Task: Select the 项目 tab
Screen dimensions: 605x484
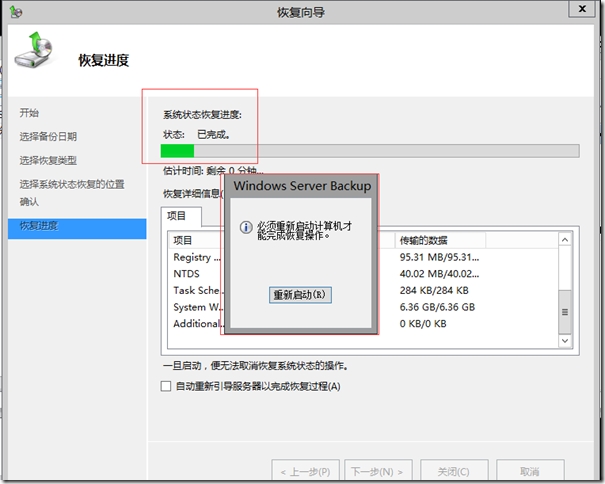Action: [181, 216]
